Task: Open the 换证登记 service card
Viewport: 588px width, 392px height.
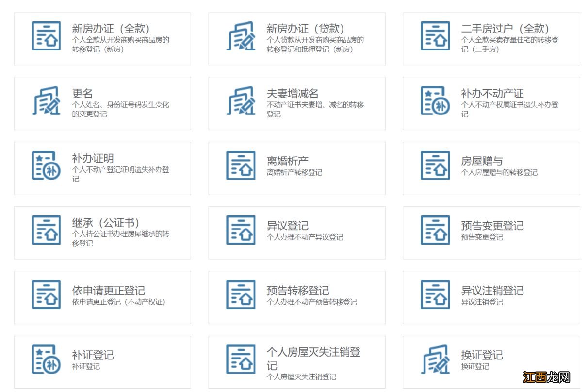Action: [x=491, y=361]
